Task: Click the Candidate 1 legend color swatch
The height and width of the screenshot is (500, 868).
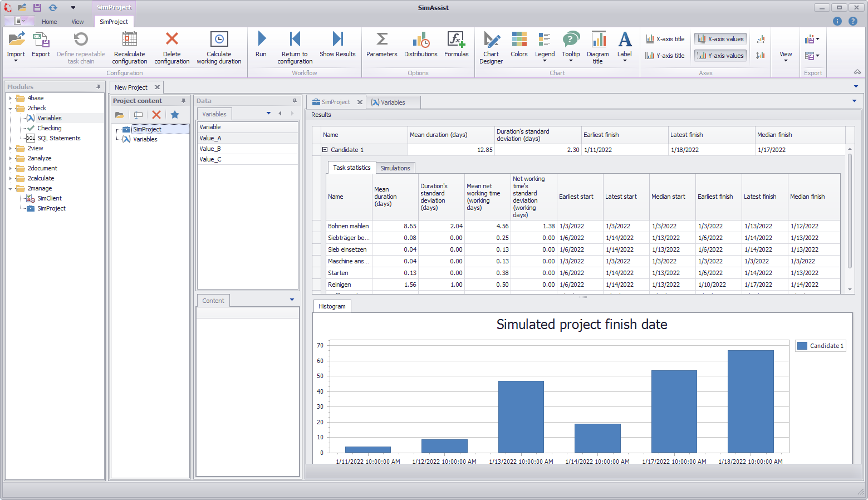Action: click(802, 346)
